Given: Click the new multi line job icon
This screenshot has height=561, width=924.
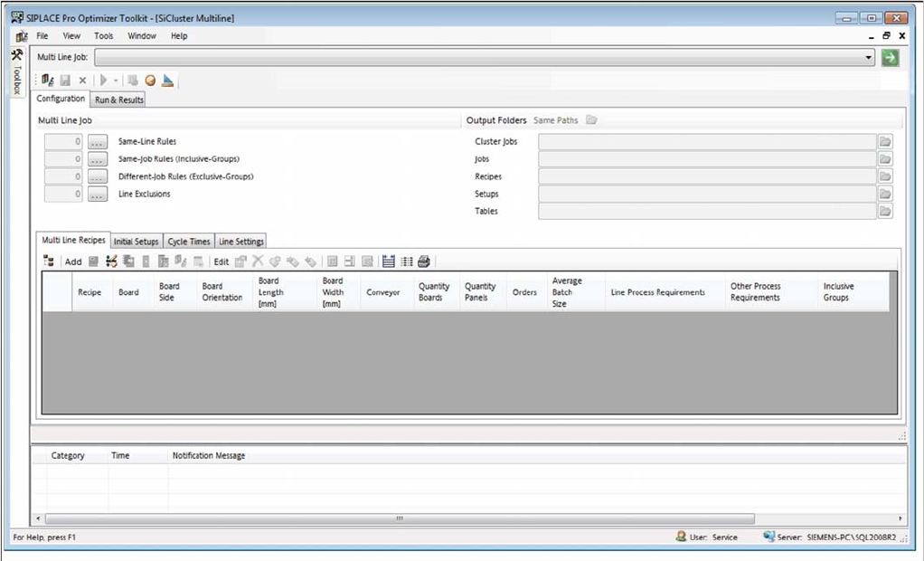Looking at the screenshot, I should click(47, 81).
